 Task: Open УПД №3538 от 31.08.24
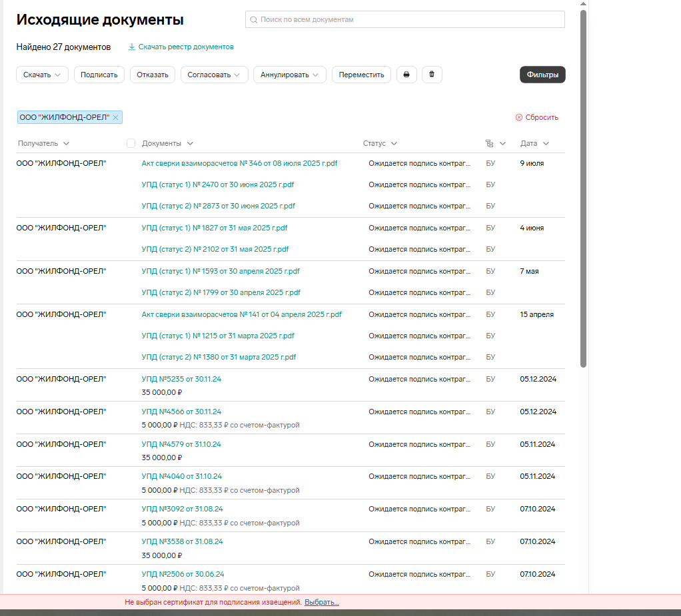pos(183,542)
